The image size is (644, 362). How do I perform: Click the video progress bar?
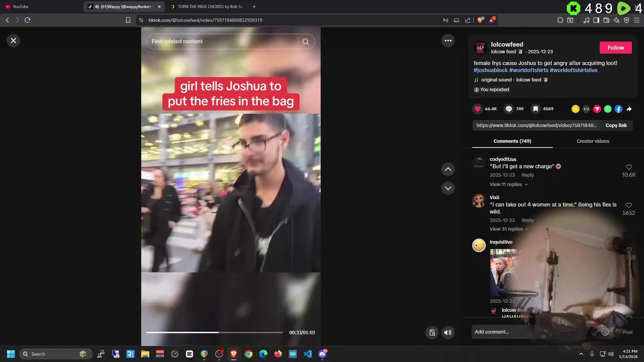(214, 332)
